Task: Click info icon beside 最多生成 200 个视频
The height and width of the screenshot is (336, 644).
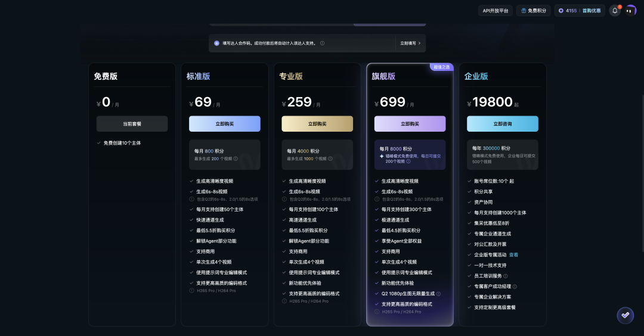Action: (x=236, y=159)
